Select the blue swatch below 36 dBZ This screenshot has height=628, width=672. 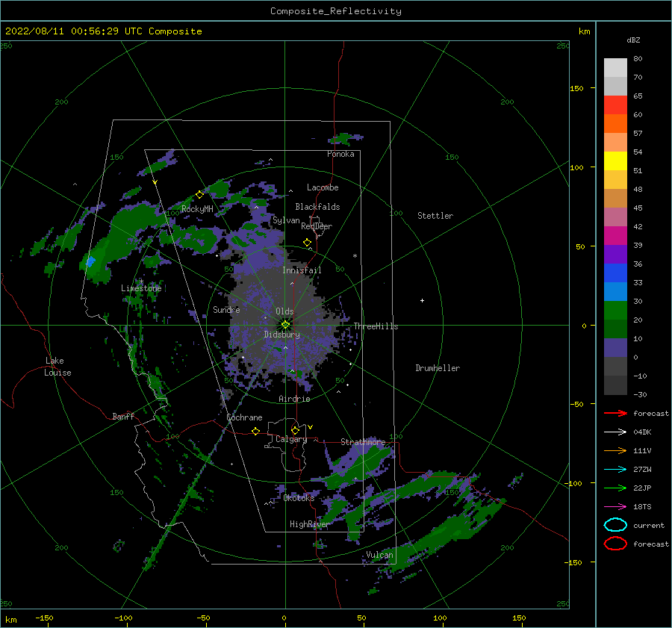615,273
